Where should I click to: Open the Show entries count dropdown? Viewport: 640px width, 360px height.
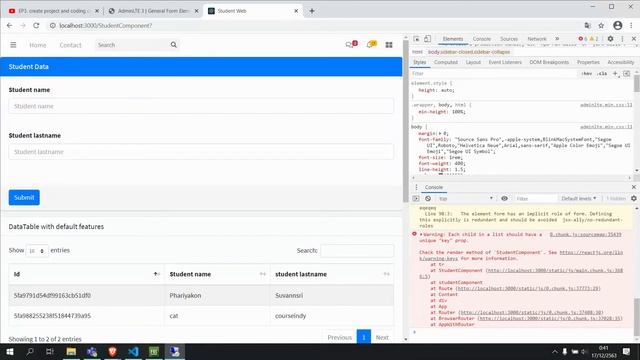[x=37, y=251]
